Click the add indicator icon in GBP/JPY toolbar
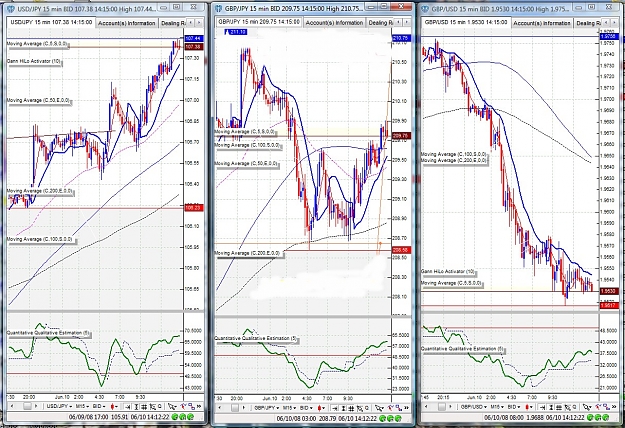This screenshot has width=625, height=428. 390,408
